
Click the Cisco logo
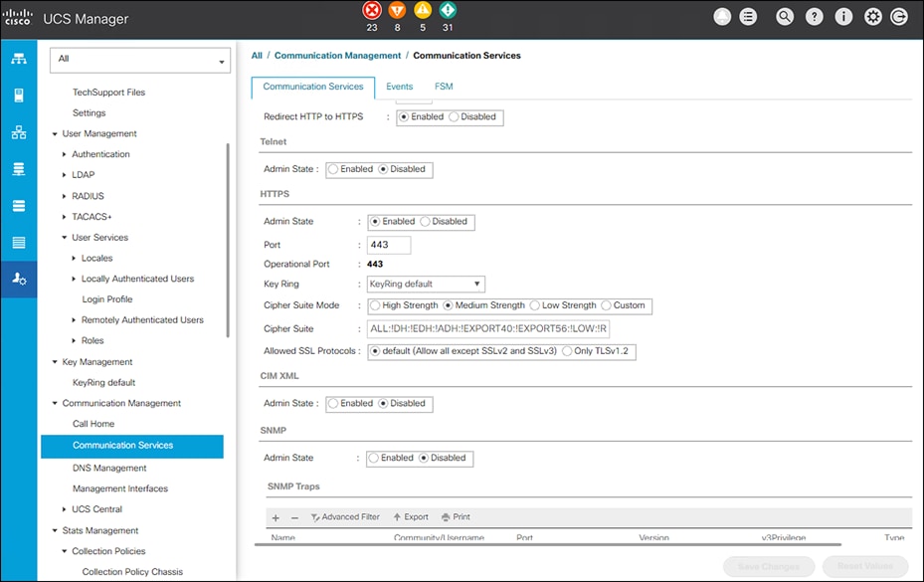[x=18, y=18]
